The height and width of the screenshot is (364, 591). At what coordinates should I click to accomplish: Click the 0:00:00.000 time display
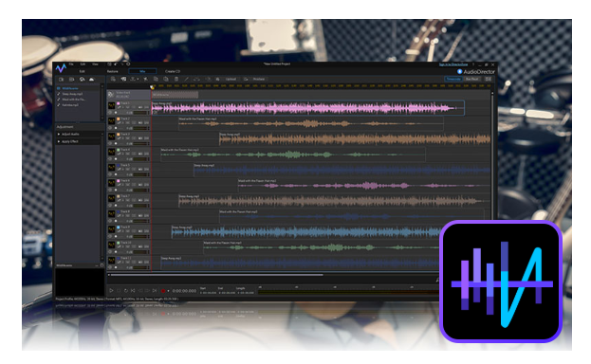coord(184,291)
